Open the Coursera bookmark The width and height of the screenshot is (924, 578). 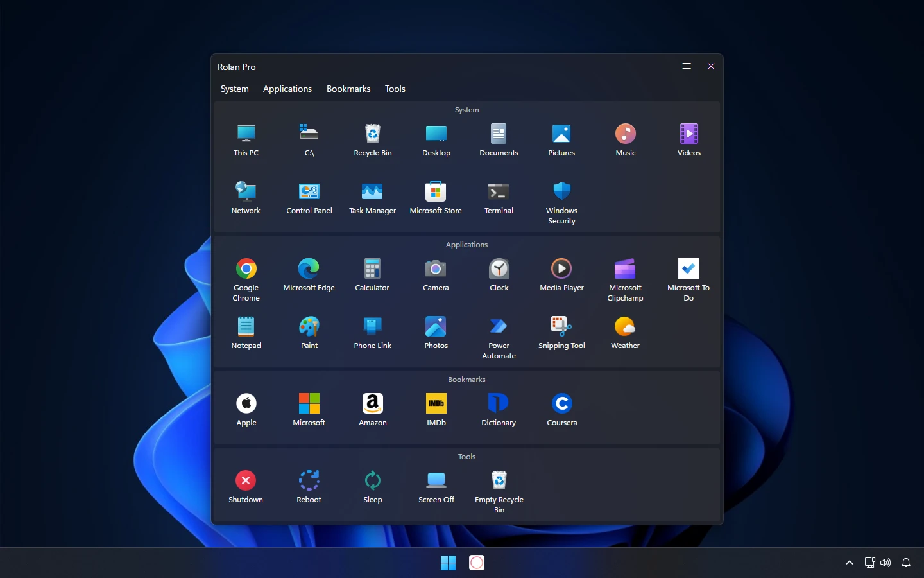561,404
